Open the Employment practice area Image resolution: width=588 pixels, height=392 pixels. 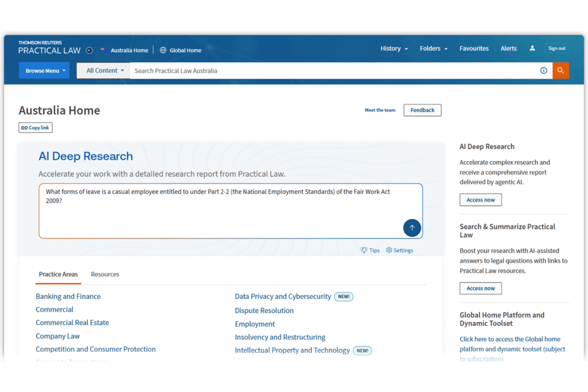[255, 324]
